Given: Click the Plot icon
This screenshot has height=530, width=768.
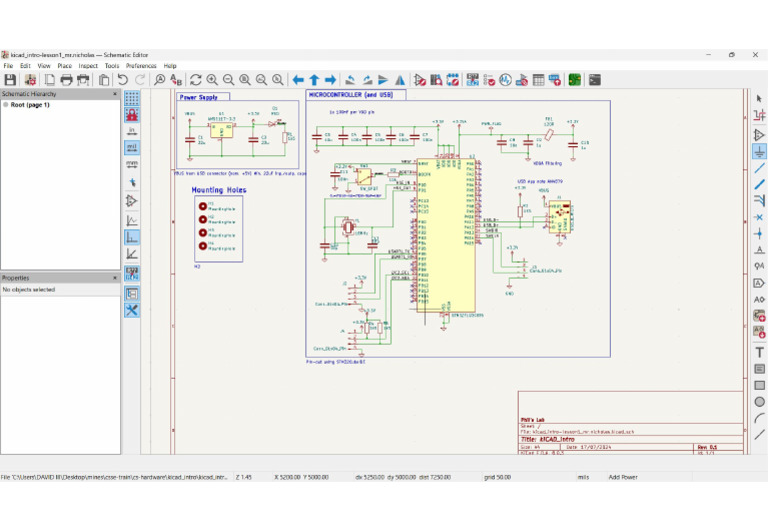Looking at the screenshot, I should point(83,80).
